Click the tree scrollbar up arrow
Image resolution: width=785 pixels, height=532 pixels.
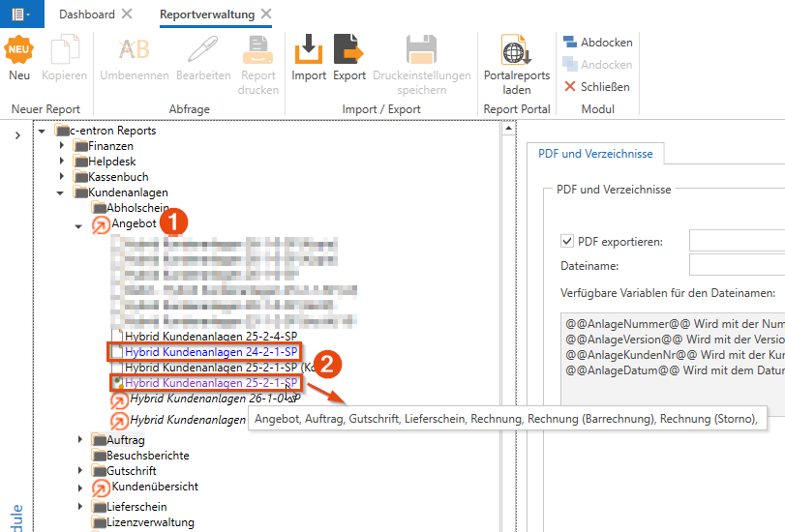[508, 129]
